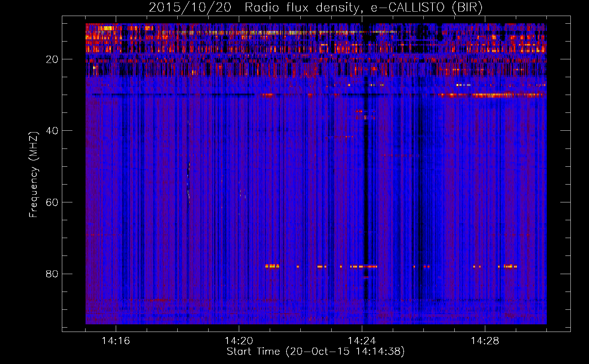Screen dimensions: 589x364
Task: Click the 40 MHz frequency tick label
Action: [52, 131]
